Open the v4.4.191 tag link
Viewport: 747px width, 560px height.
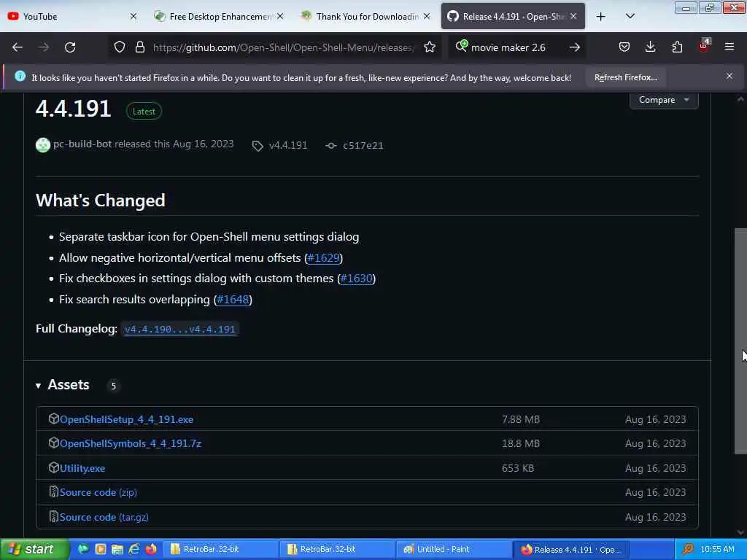click(x=287, y=146)
